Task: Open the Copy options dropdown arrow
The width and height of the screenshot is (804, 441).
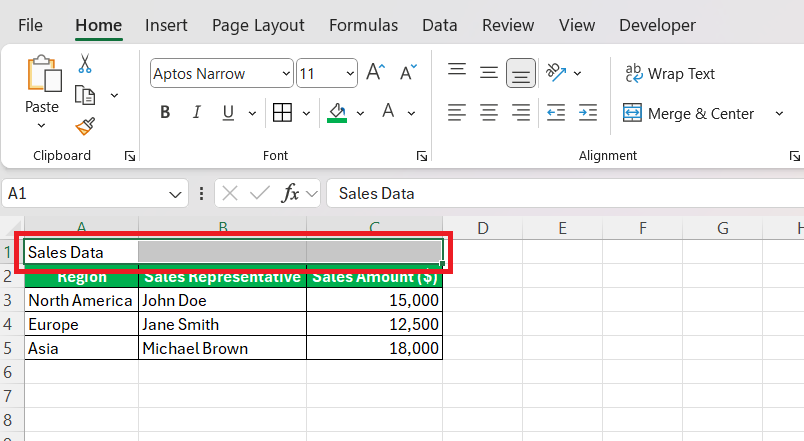Action: (114, 95)
